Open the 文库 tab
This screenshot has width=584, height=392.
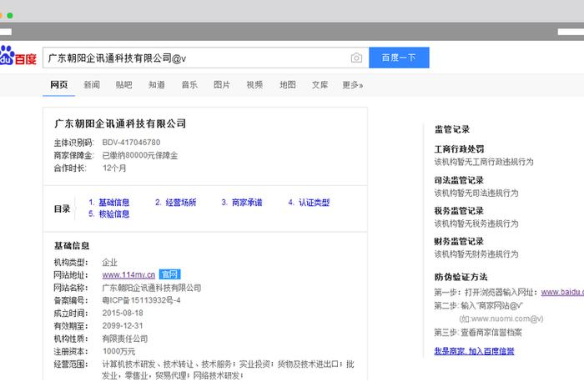click(320, 85)
